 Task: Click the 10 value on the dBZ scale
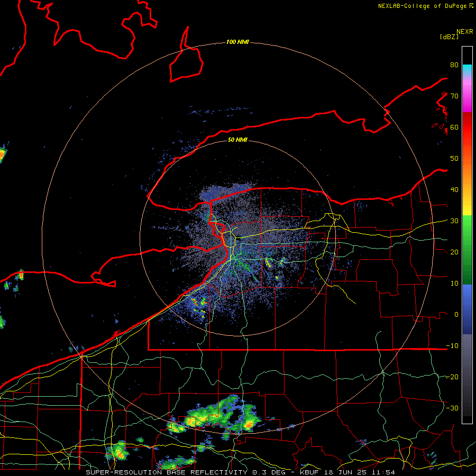[454, 283]
